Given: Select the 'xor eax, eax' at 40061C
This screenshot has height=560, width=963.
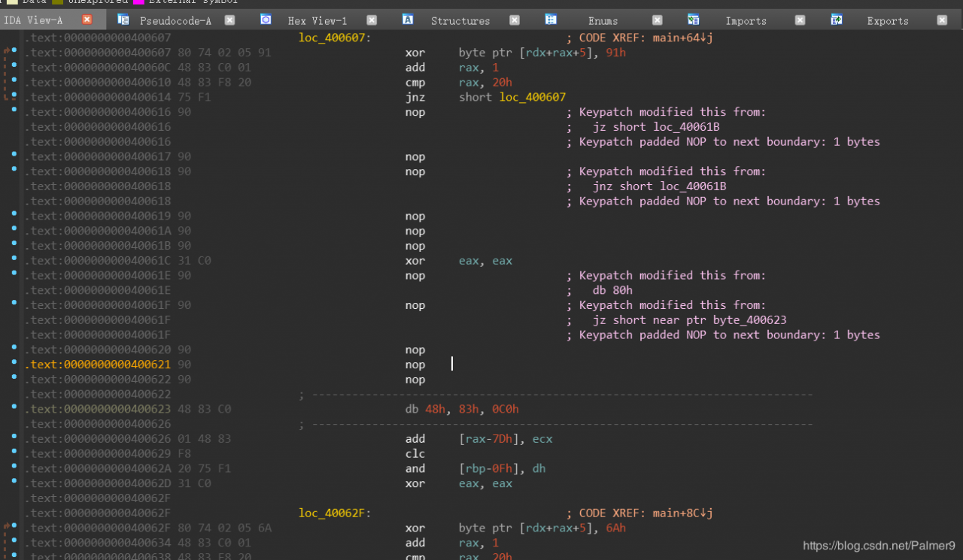Looking at the screenshot, I should click(x=458, y=261).
